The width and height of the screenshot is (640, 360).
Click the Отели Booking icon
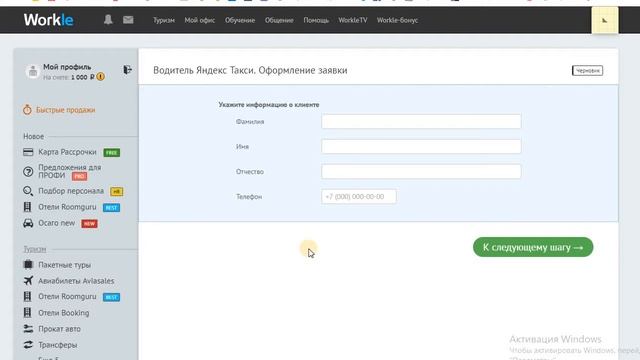point(27,313)
